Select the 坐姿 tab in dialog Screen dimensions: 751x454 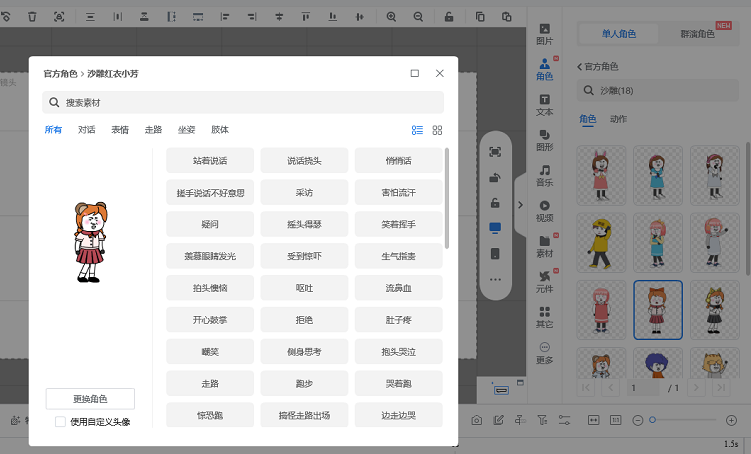[187, 130]
